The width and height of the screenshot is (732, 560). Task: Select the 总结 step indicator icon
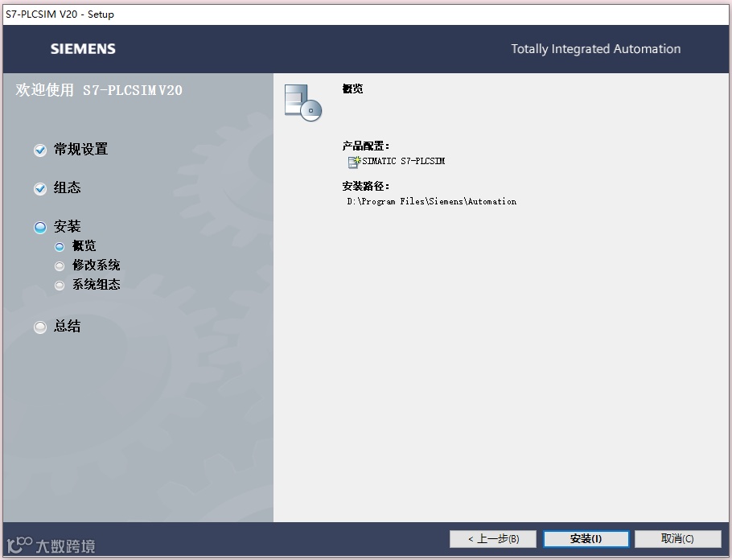40,327
